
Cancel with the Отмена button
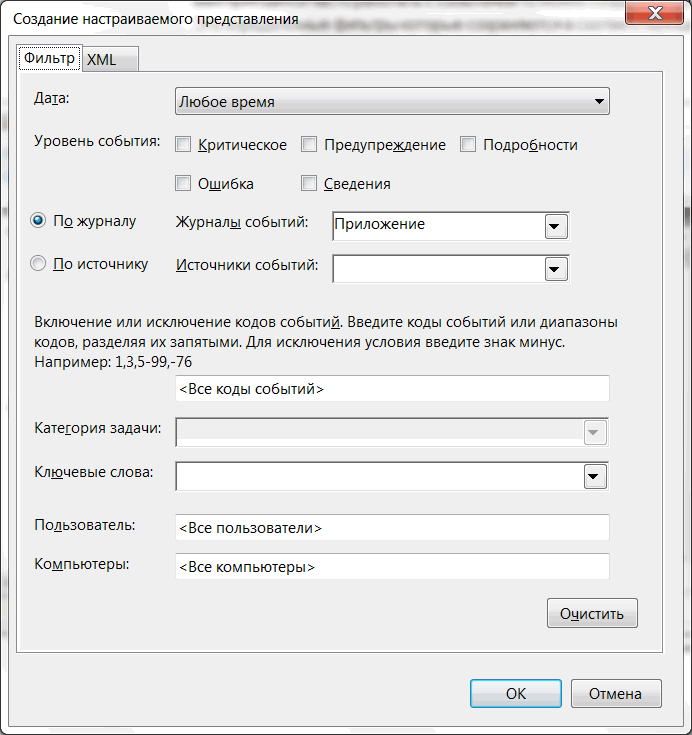point(616,693)
